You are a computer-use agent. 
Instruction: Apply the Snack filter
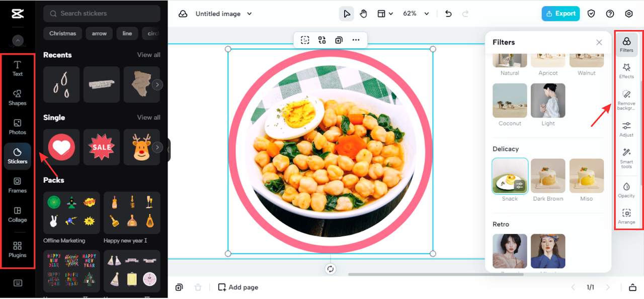click(x=510, y=176)
